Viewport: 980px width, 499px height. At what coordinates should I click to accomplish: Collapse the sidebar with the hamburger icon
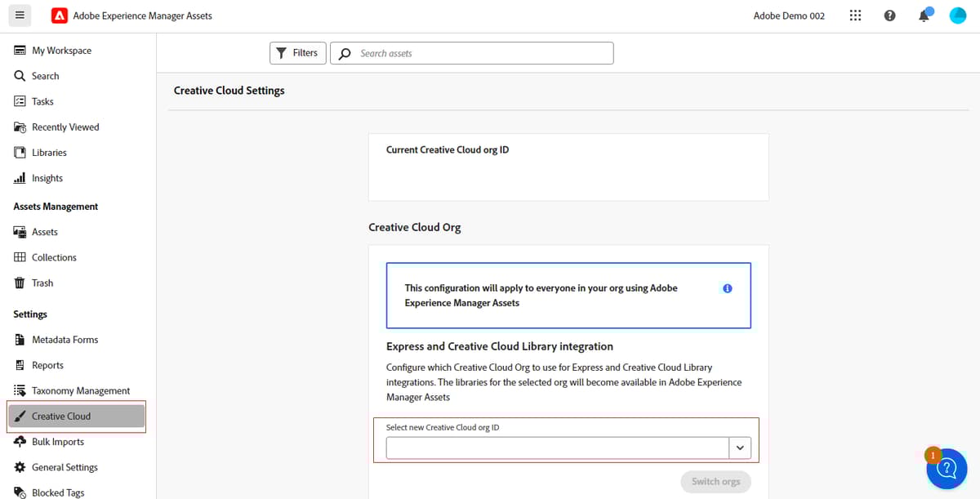(20, 15)
